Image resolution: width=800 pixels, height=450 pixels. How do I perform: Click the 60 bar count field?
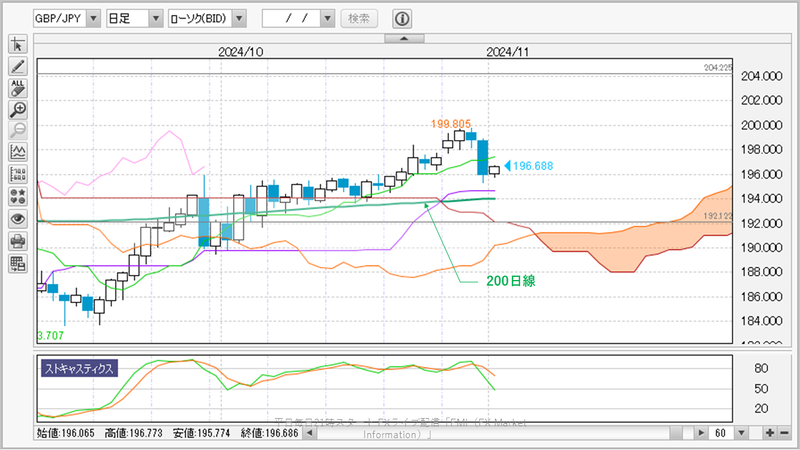(x=722, y=433)
